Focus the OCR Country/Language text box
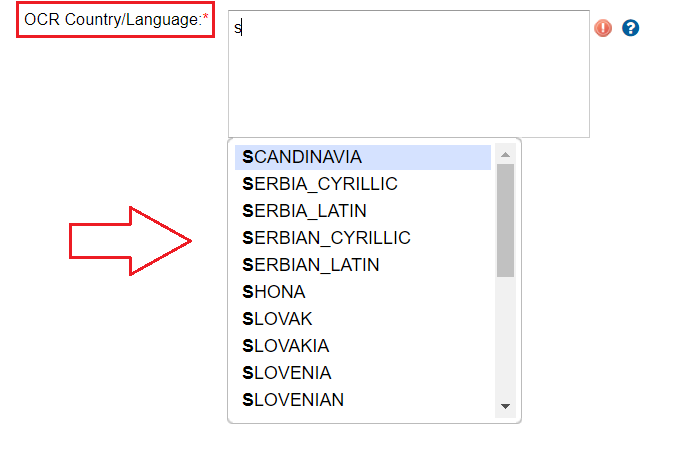 tap(408, 74)
